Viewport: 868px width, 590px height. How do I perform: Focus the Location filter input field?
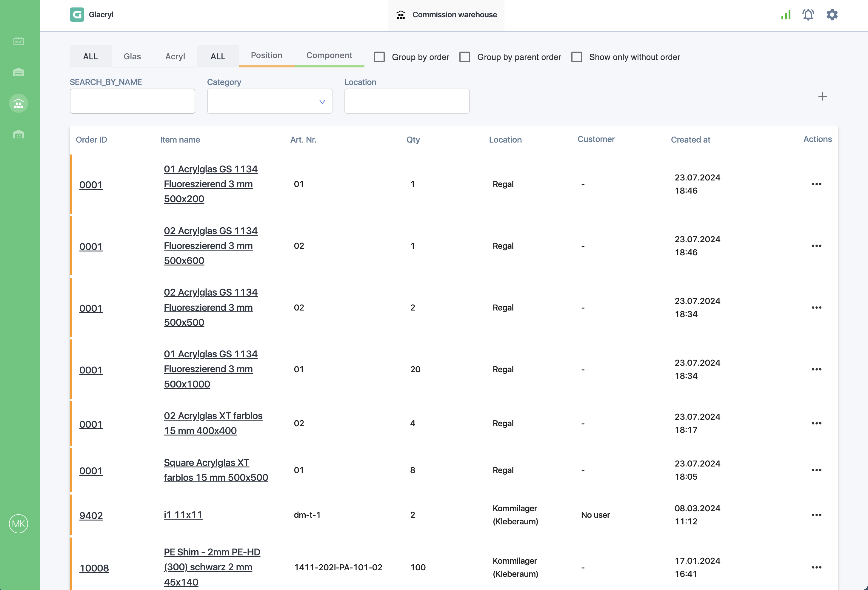[x=407, y=101]
